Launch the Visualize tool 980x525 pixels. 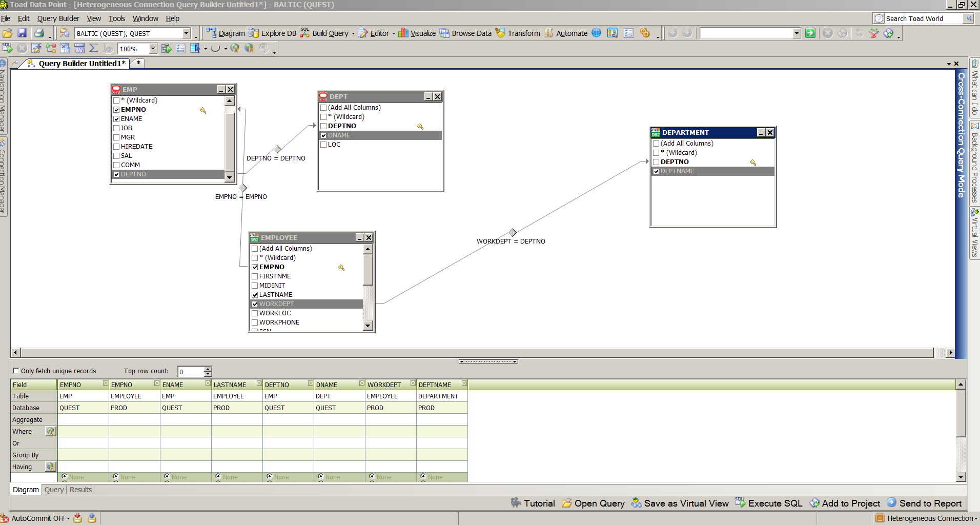click(417, 33)
